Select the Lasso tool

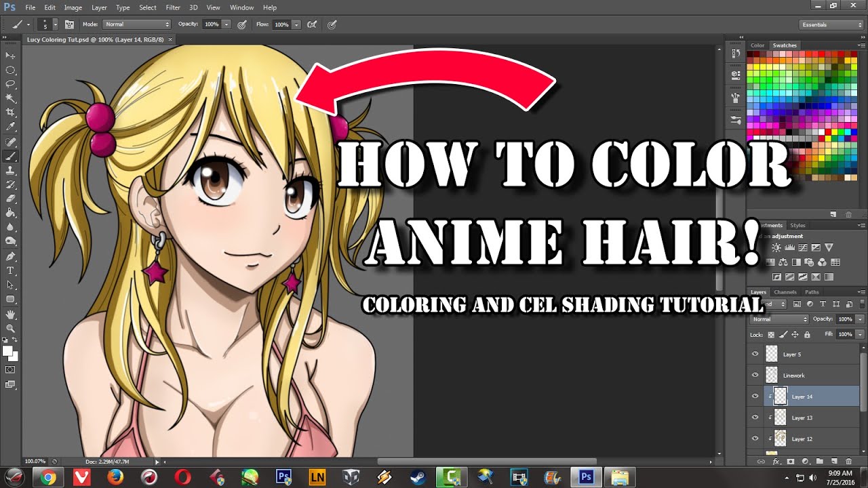click(10, 84)
